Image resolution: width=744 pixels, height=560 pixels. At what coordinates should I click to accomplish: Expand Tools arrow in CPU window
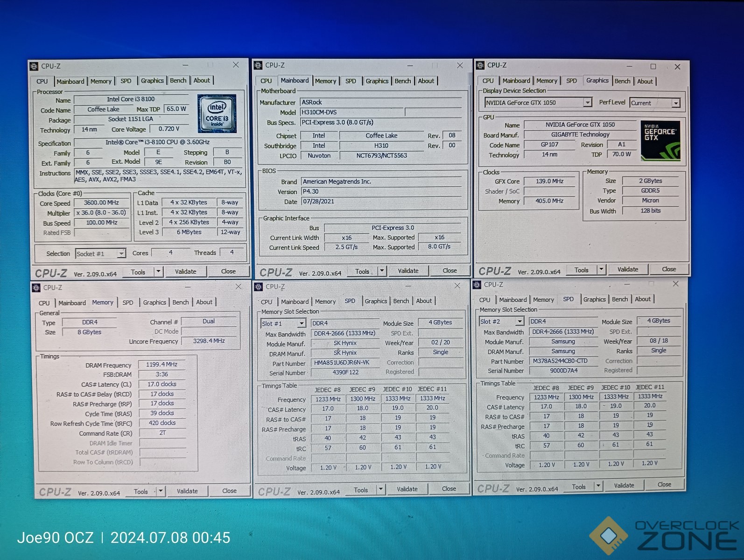[x=158, y=272]
